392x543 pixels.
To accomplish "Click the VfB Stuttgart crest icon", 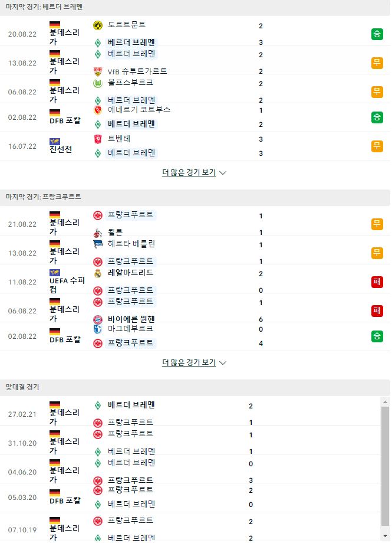I will coord(98,71).
